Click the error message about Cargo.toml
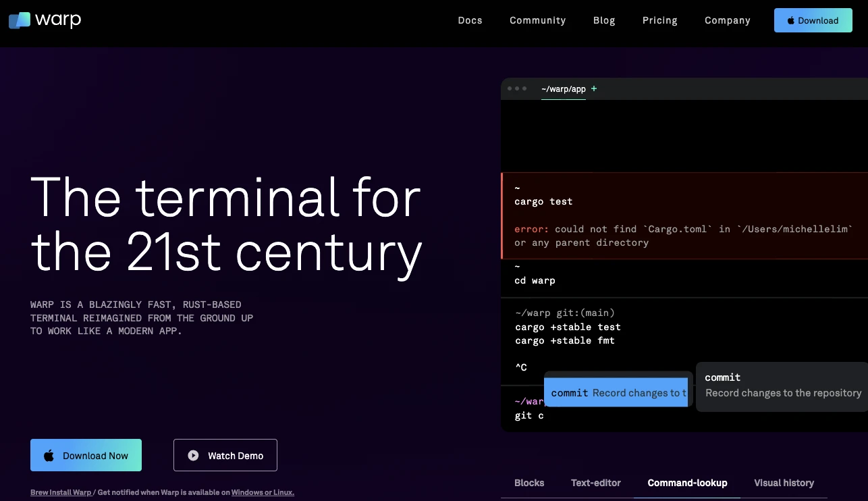Screen dimensions: 868x501 pyautogui.click(x=683, y=236)
